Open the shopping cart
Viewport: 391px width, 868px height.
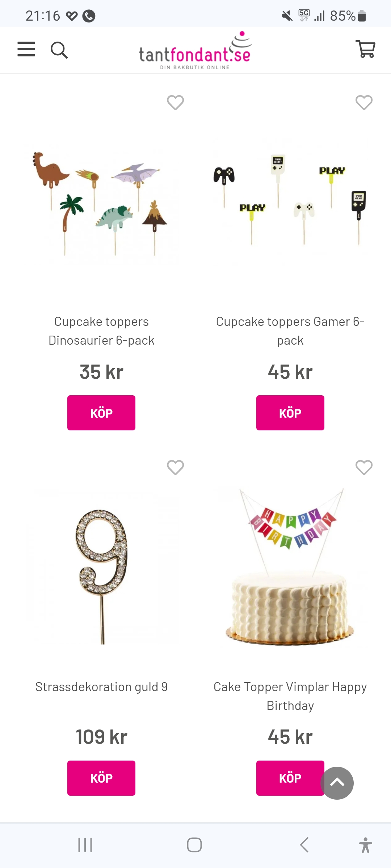coord(366,49)
